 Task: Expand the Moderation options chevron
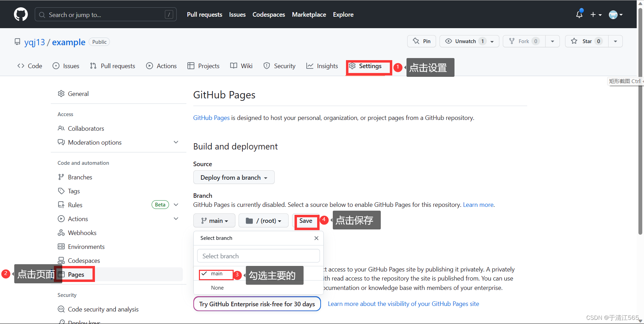(x=176, y=142)
